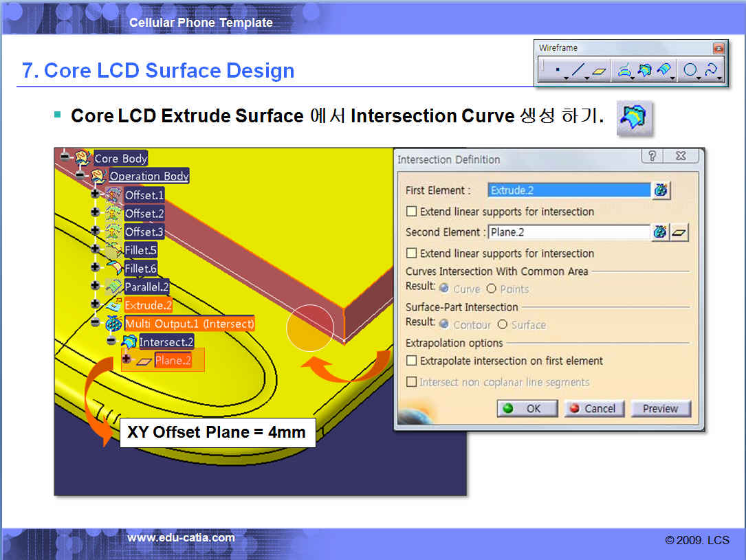Enable first Extend linear supports checkbox
746x560 pixels.
412,212
